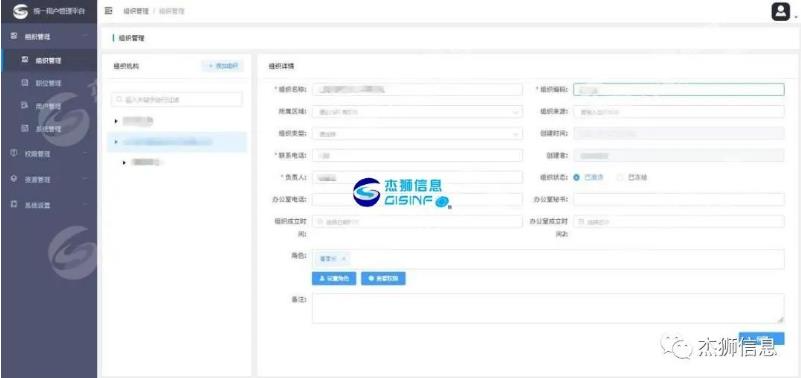Toggle the sidebar with the hamburger icon
The width and height of the screenshot is (801, 378).
(x=108, y=11)
